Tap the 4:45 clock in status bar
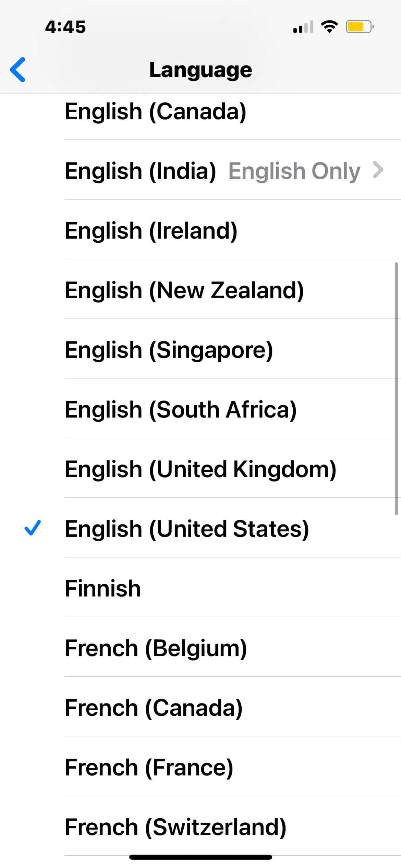The image size is (401, 868). (65, 27)
